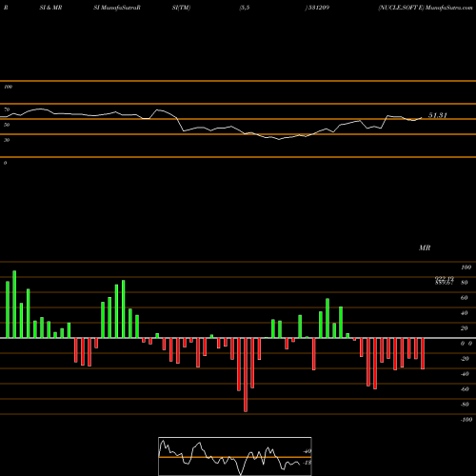The height and width of the screenshot is (476, 476).
Task: Click the RSI axis label 70
Action: (7, 109)
